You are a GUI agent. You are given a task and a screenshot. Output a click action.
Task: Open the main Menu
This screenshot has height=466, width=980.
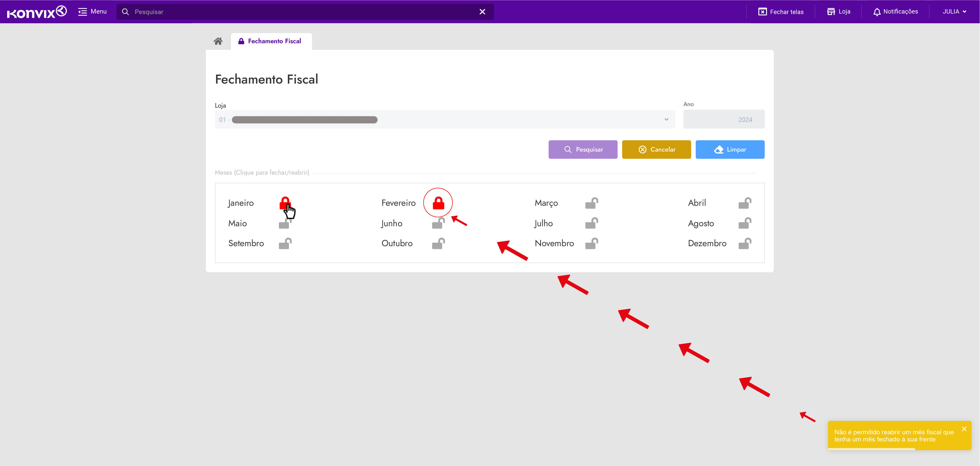pos(92,12)
